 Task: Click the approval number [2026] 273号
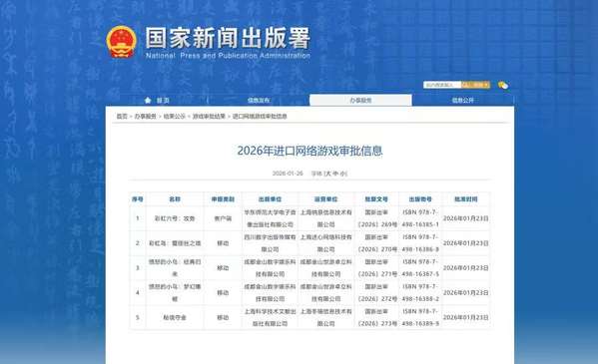point(376,317)
